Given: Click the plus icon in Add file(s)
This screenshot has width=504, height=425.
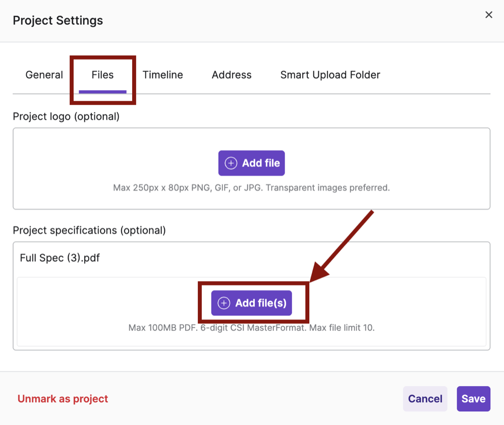Looking at the screenshot, I should tap(223, 303).
